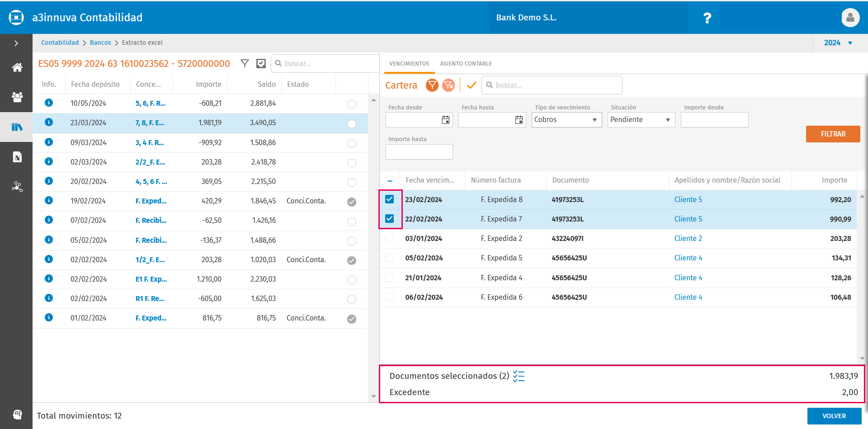Click the select-all check icon by account
Image resolution: width=868 pixels, height=429 pixels.
click(x=261, y=63)
